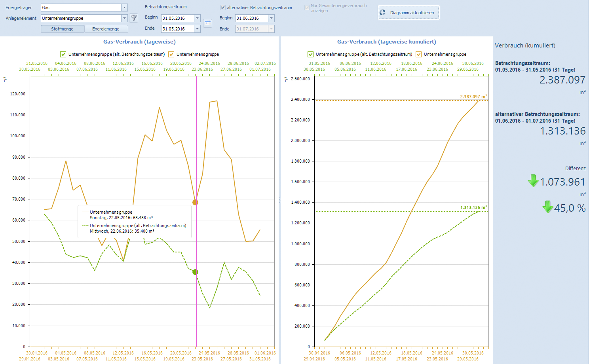Click the 45,0 % difference value
The height and width of the screenshot is (364, 589).
570,208
